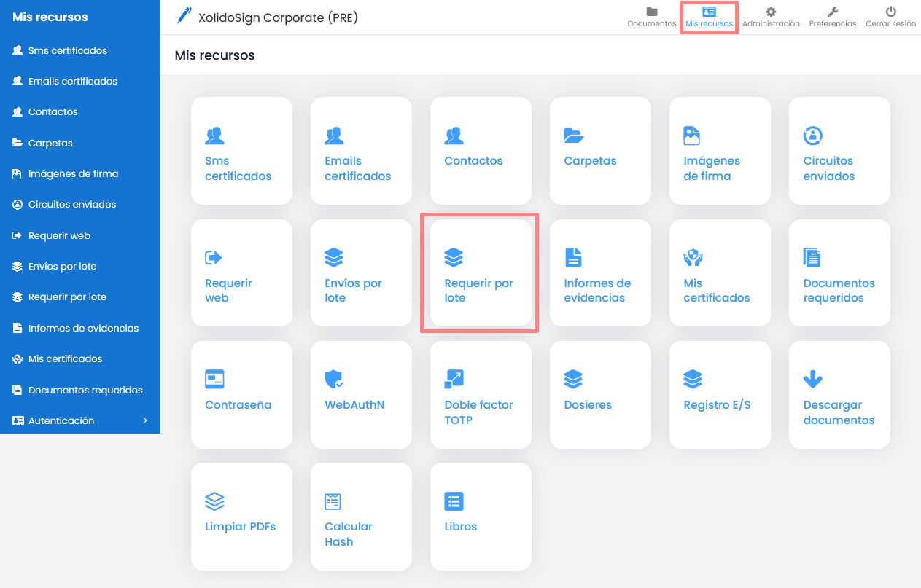
Task: Switch to the Documentos top tab
Action: (x=651, y=17)
